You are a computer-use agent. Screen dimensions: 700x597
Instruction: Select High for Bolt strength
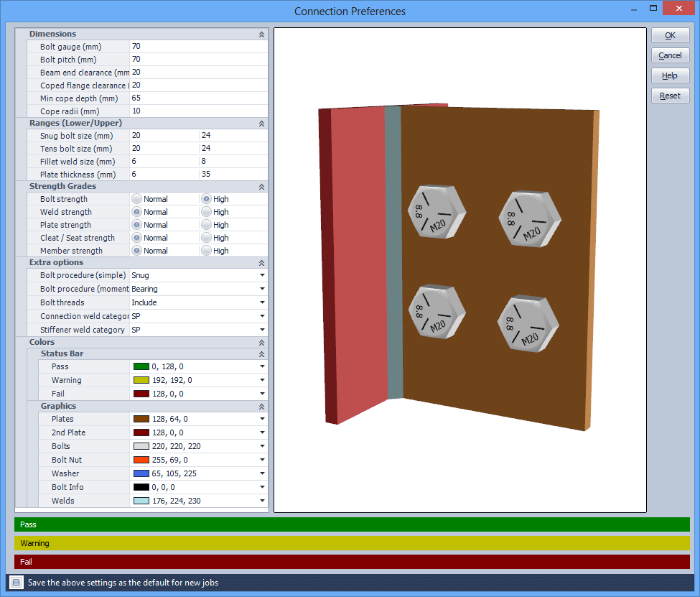206,199
